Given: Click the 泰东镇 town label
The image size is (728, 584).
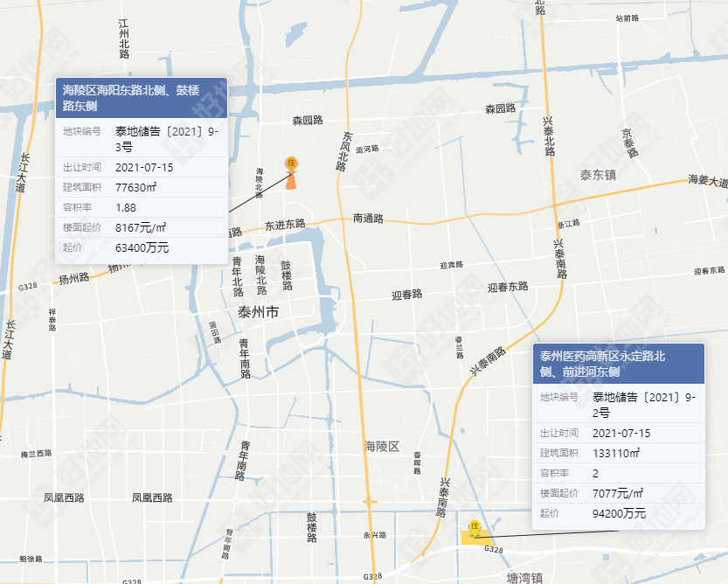Looking at the screenshot, I should pos(599,175).
